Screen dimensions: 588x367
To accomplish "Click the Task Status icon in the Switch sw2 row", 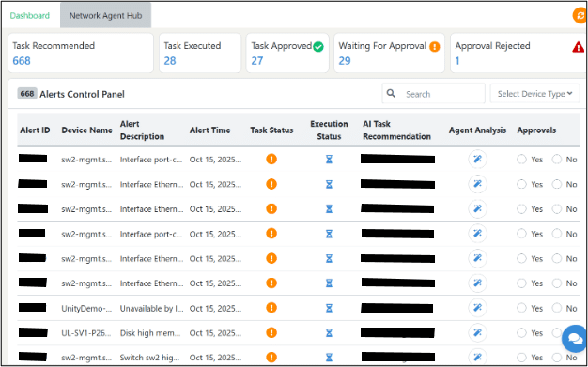I will 271,358.
